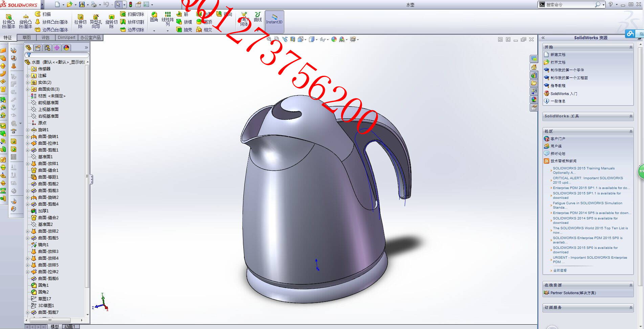Open the DisplayManager color tab
The height and width of the screenshot is (329, 644).
pyautogui.click(x=66, y=48)
